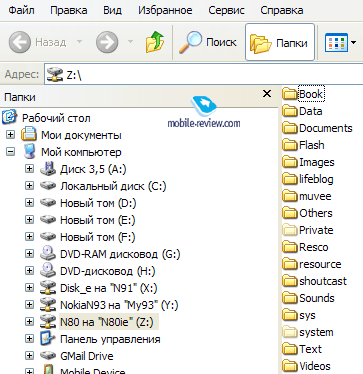Click Локальный диск (C:) drive icon
The image size is (363, 374).
click(x=48, y=186)
